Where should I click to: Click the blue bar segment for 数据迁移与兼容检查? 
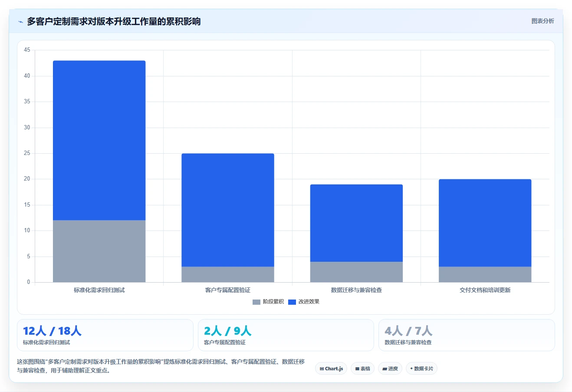(356, 223)
